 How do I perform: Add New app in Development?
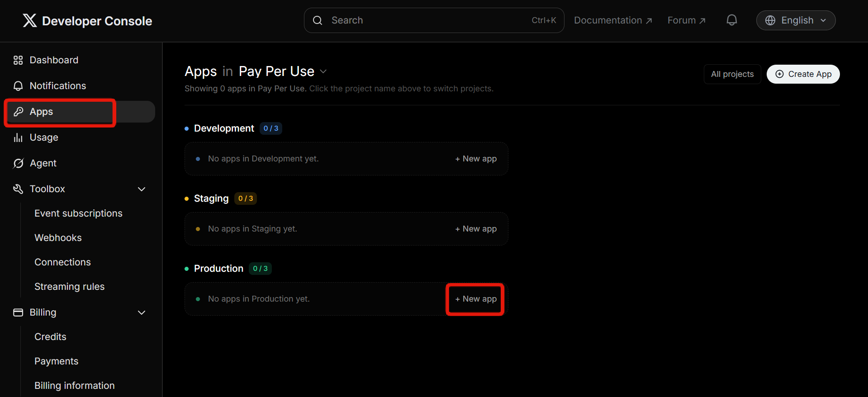tap(476, 159)
